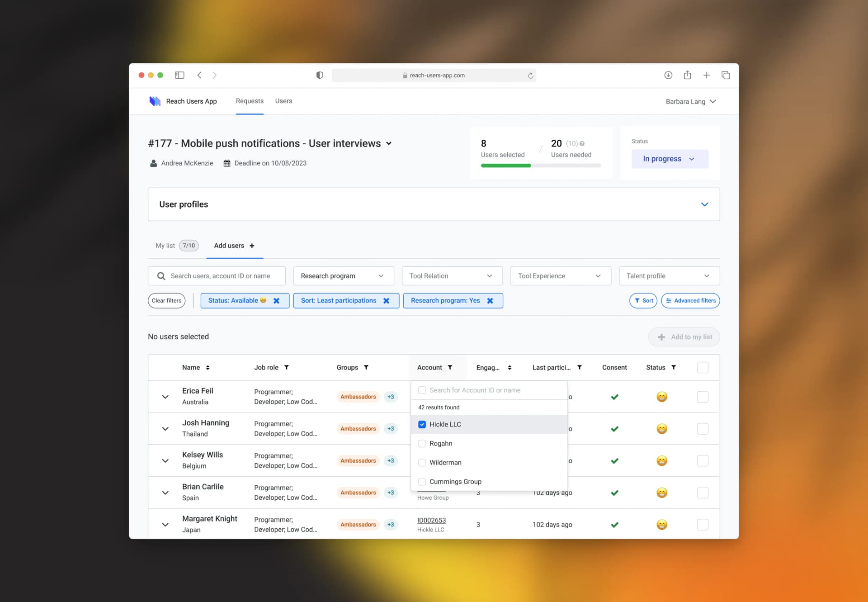The height and width of the screenshot is (602, 868).
Task: Select Margaret Knight row checkbox
Action: (x=703, y=525)
